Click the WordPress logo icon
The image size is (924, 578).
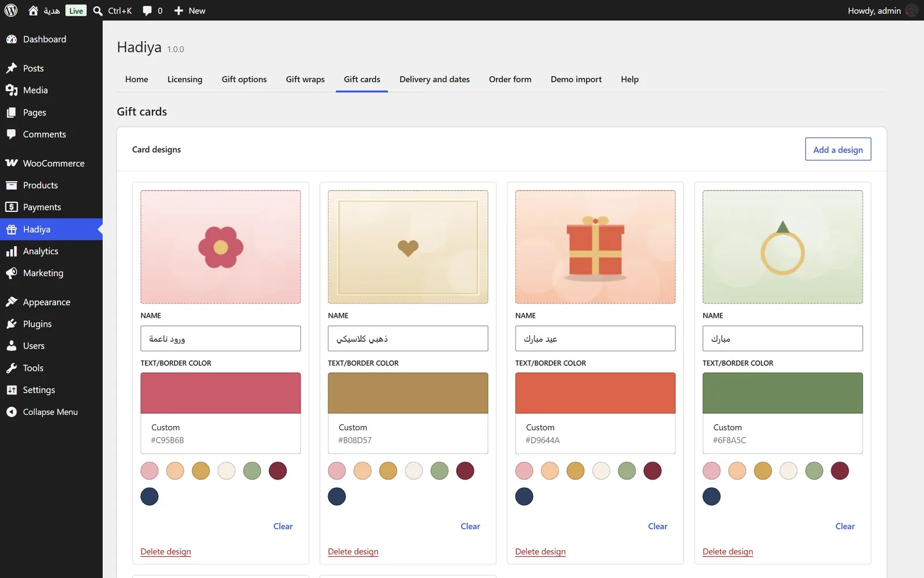tap(11, 10)
